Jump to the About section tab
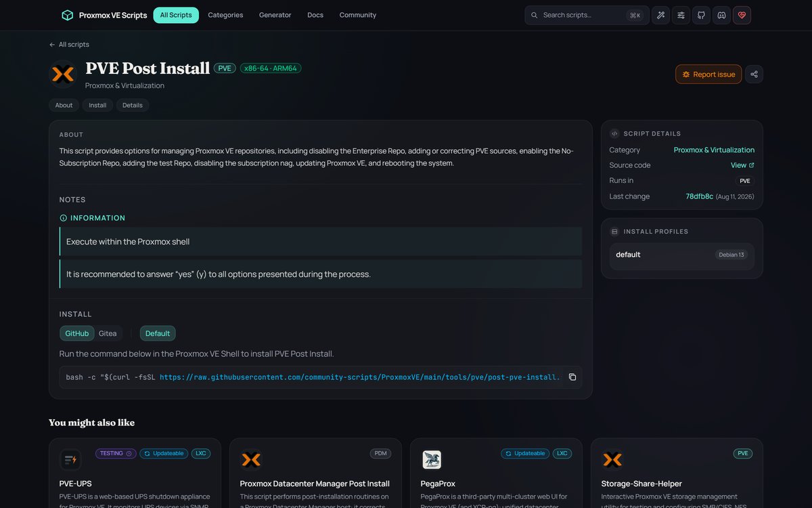The height and width of the screenshot is (508, 812). [64, 105]
